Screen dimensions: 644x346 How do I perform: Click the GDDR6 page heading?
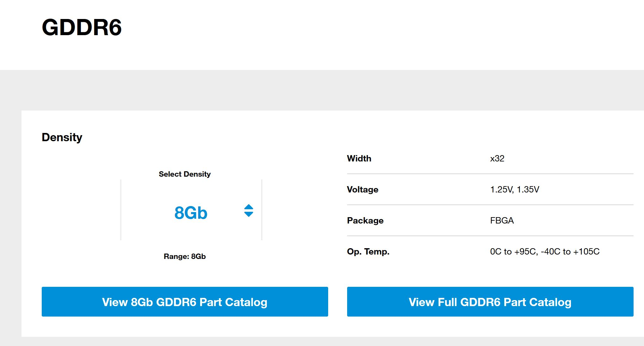point(82,28)
